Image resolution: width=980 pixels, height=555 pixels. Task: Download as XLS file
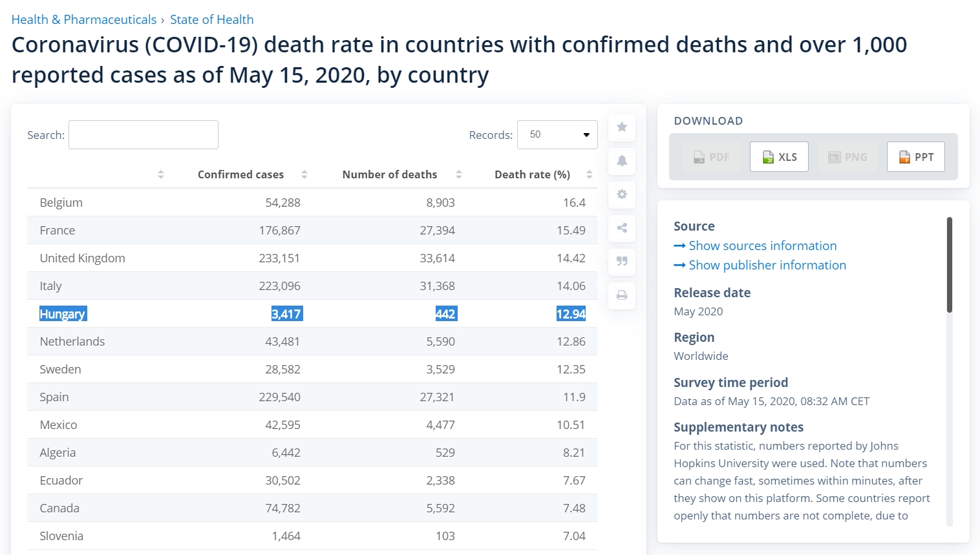(x=779, y=157)
